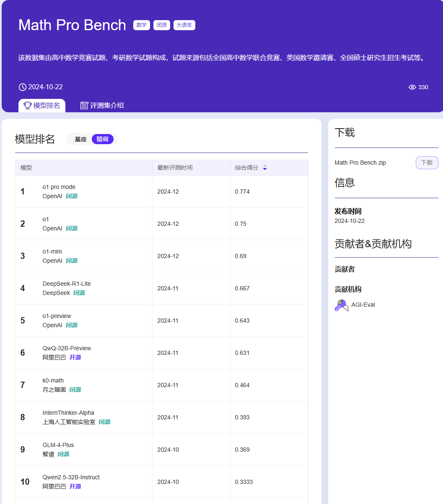Click the eye icon showing 330 views
Screen dimensions: 443x504
tap(413, 87)
